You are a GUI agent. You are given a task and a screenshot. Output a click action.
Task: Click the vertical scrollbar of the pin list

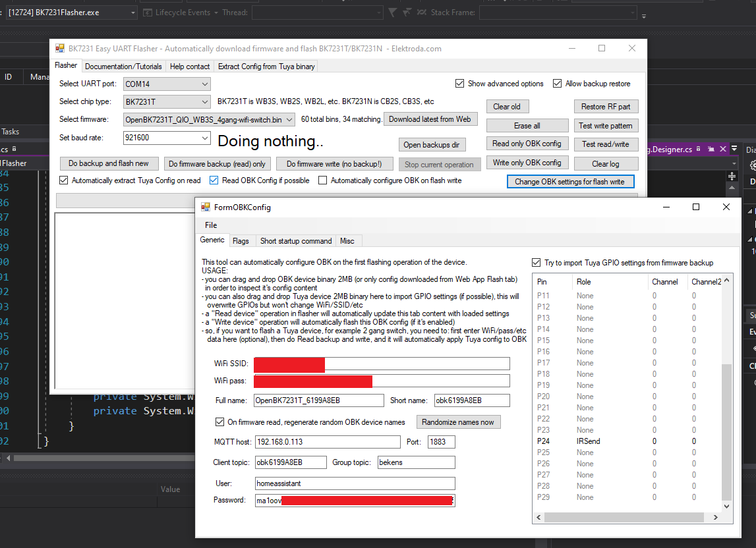tap(726, 433)
